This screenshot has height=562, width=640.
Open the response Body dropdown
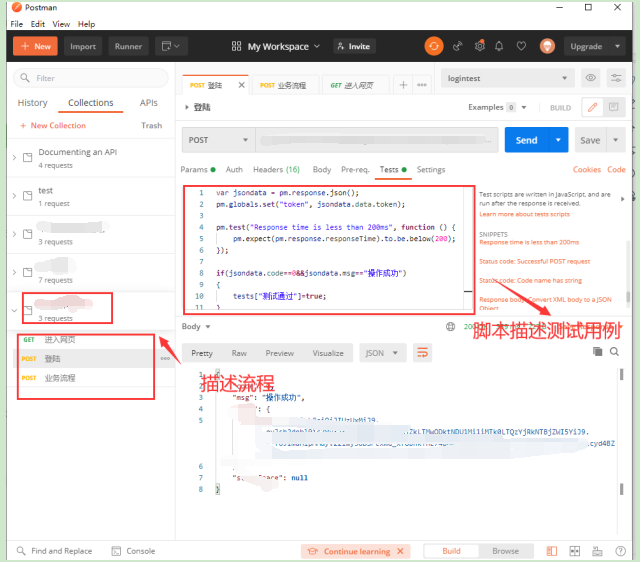click(x=196, y=327)
